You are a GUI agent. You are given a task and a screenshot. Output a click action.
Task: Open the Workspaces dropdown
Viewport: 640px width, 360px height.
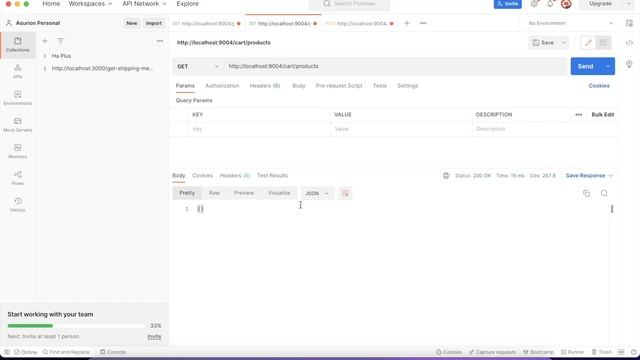pos(90,4)
